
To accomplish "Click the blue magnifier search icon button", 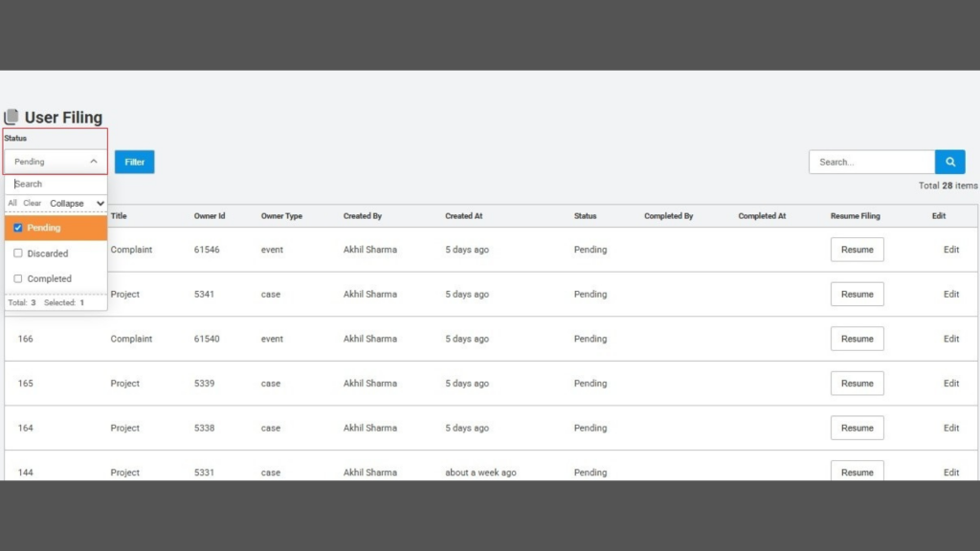I will (949, 162).
